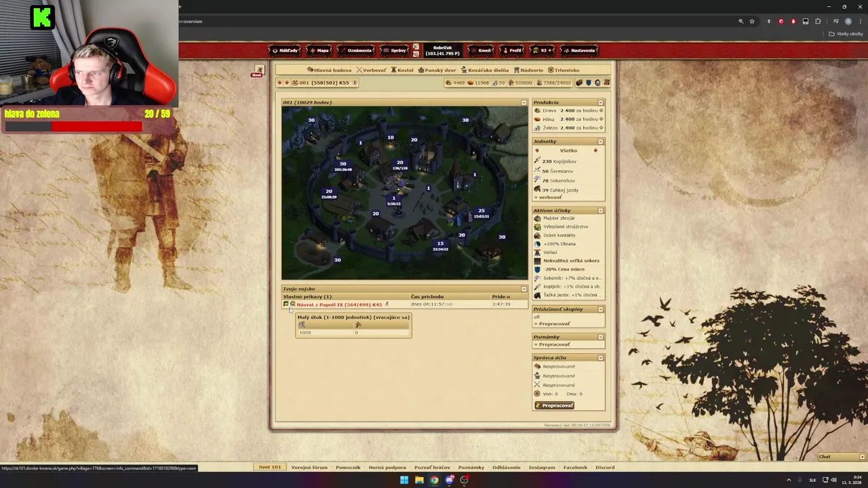Click the right red arrow beside Všetko
Image resolution: width=868 pixels, height=488 pixels.
596,150
